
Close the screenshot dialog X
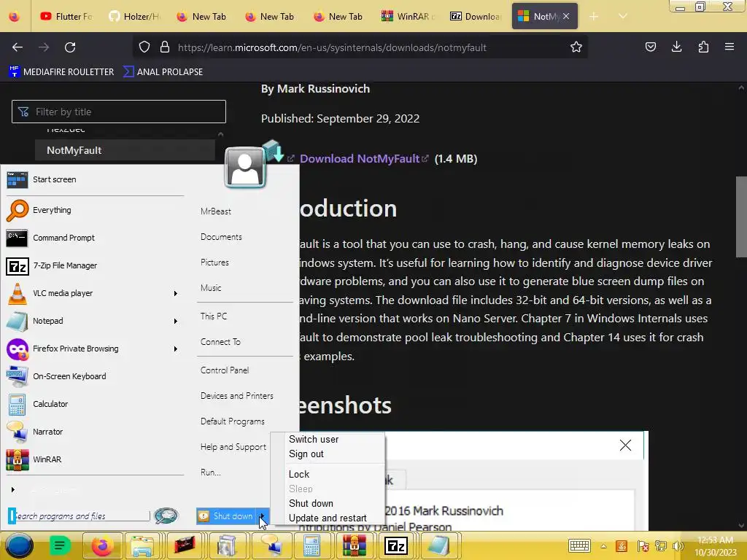point(625,446)
